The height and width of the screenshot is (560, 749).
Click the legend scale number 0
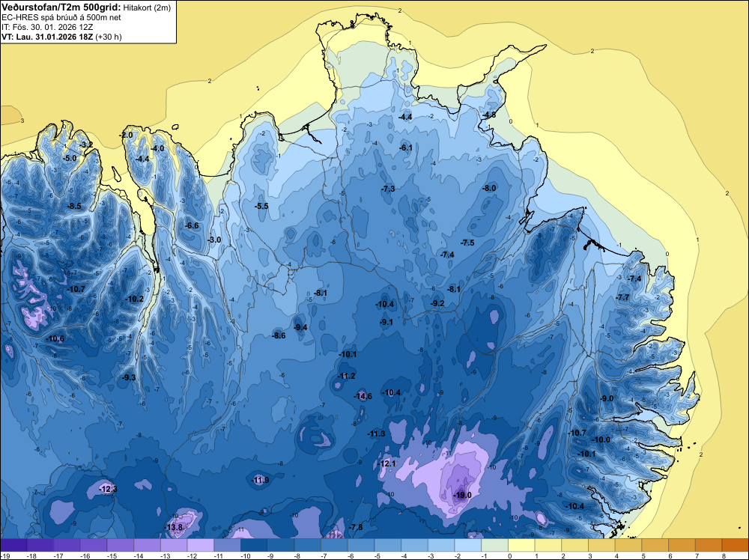point(509,556)
